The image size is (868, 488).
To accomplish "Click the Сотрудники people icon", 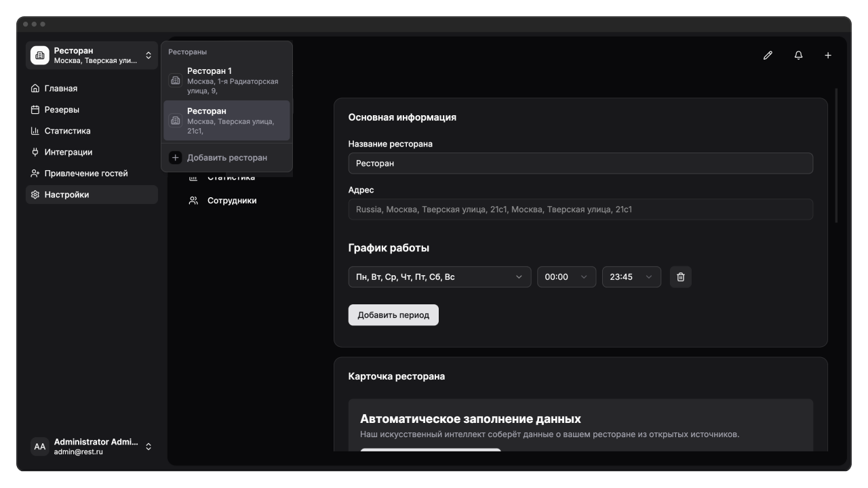I will (193, 201).
